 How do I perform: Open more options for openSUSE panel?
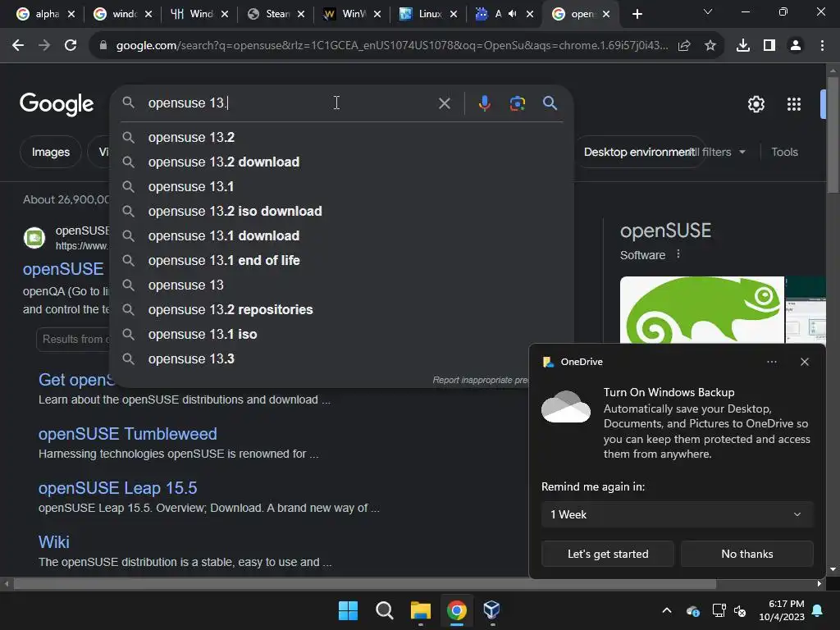pyautogui.click(x=678, y=254)
